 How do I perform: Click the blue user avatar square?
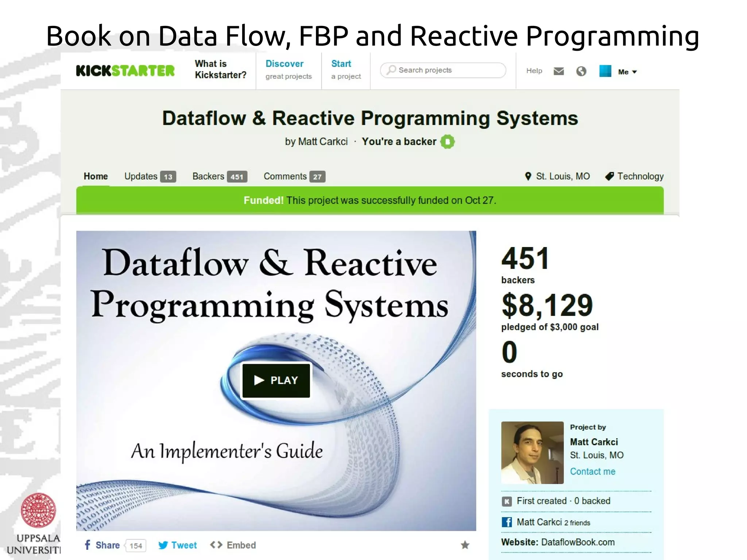click(605, 71)
